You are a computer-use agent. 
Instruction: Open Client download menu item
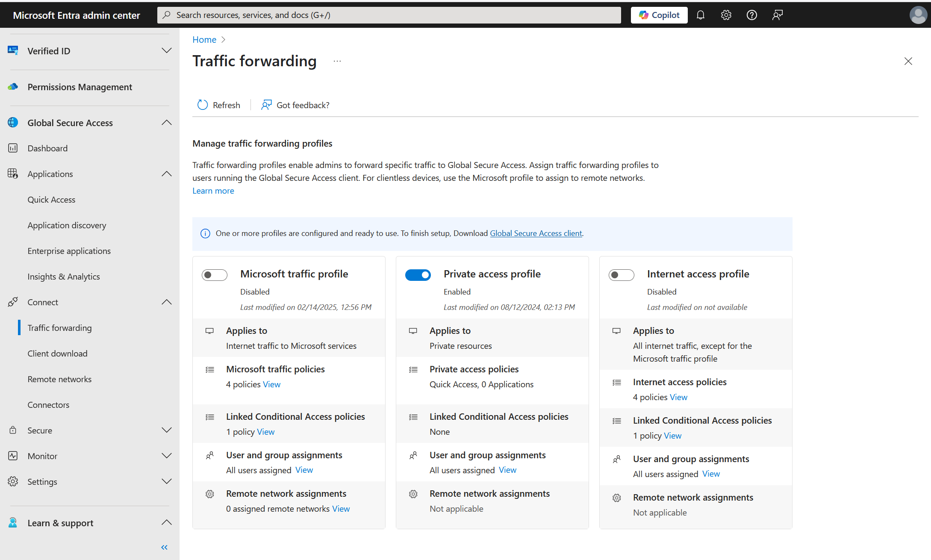click(x=57, y=354)
